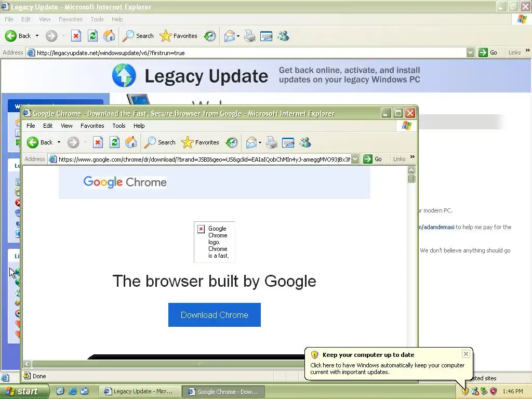Click vertical scrollbar up arrow in Chrome window
Screen dimensions: 532x399
point(411,170)
